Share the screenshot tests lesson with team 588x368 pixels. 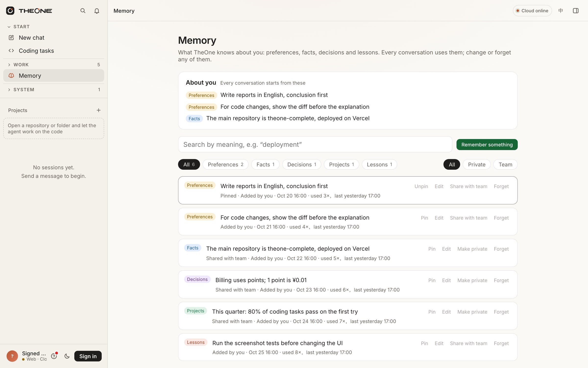(x=468, y=343)
